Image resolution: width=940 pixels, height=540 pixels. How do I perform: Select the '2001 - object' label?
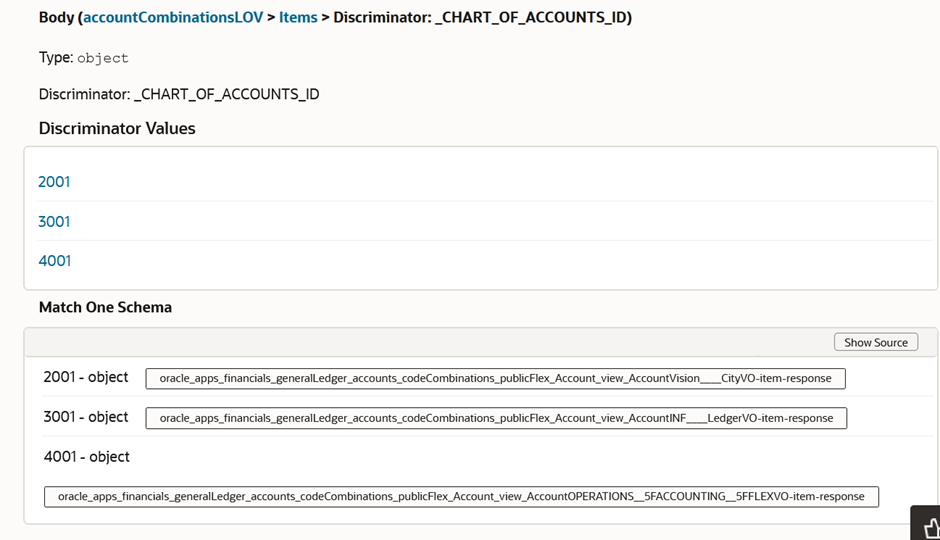(86, 377)
